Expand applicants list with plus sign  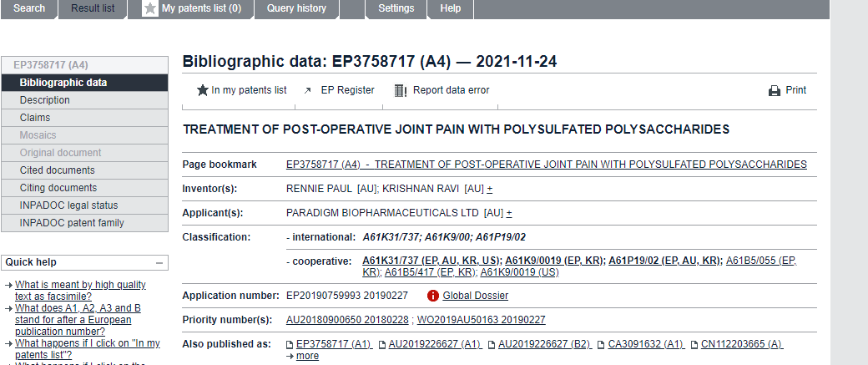pos(509,213)
